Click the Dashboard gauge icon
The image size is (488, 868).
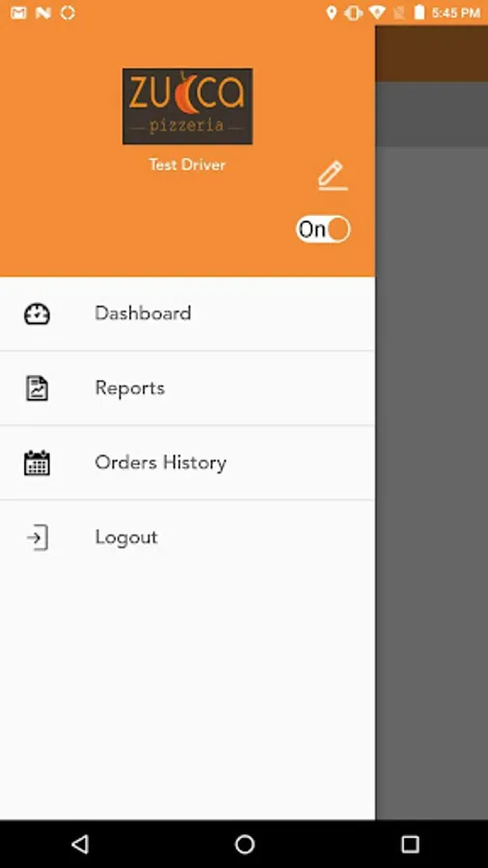click(x=37, y=313)
